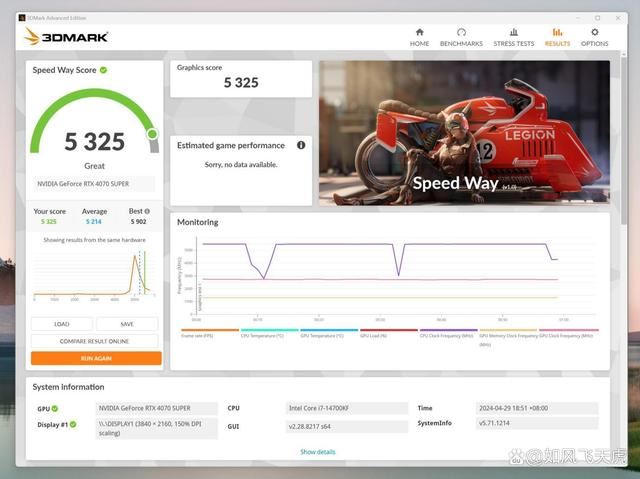Click the 'Sorry, no data available.' message
The height and width of the screenshot is (479, 640).
(241, 164)
